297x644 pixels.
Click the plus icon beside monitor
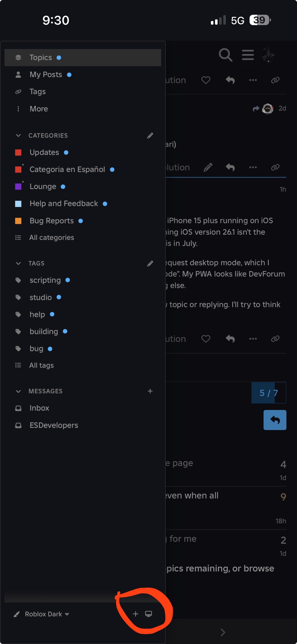click(136, 614)
